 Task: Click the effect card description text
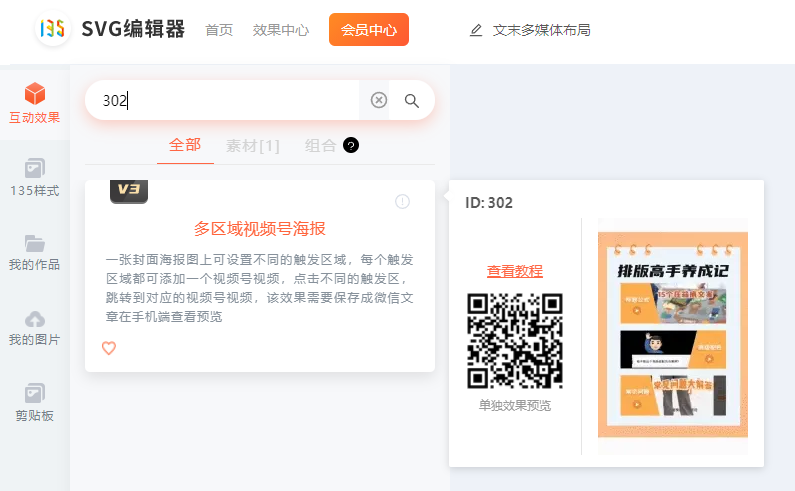tap(260, 288)
